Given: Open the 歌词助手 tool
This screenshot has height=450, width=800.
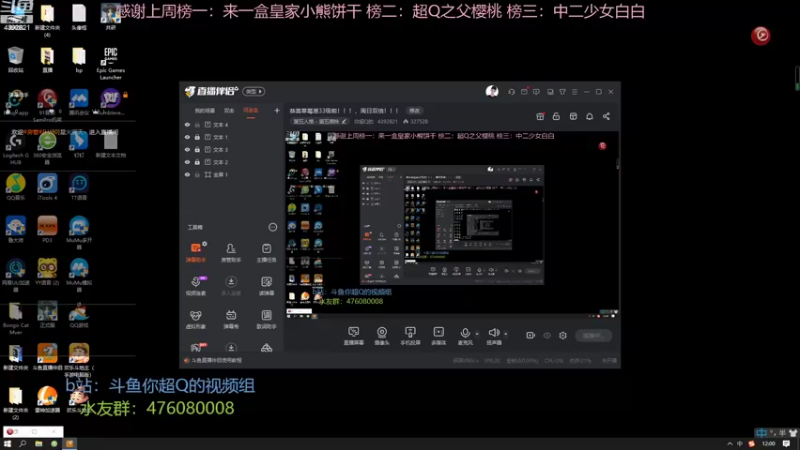Looking at the screenshot, I should coord(266,319).
